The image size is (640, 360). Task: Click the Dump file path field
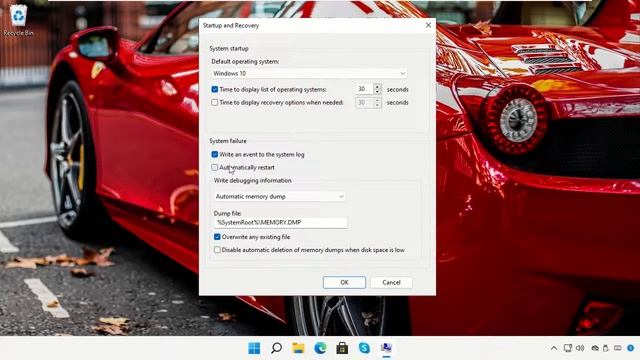coord(281,222)
